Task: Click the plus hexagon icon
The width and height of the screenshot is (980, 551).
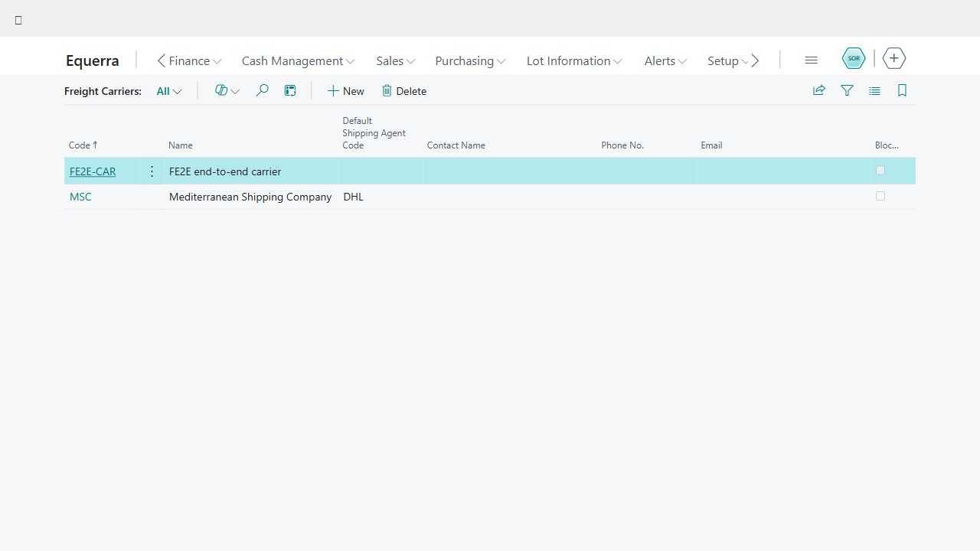Action: [893, 58]
